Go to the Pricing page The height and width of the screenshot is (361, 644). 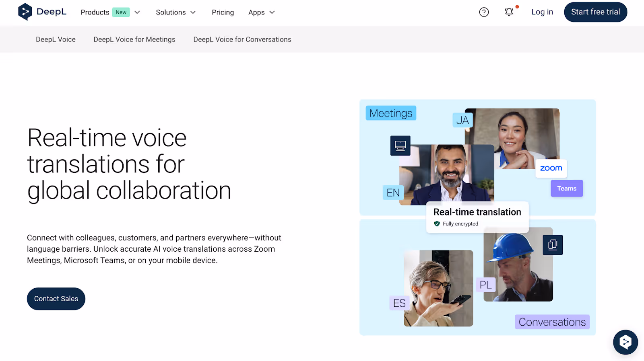(x=223, y=12)
